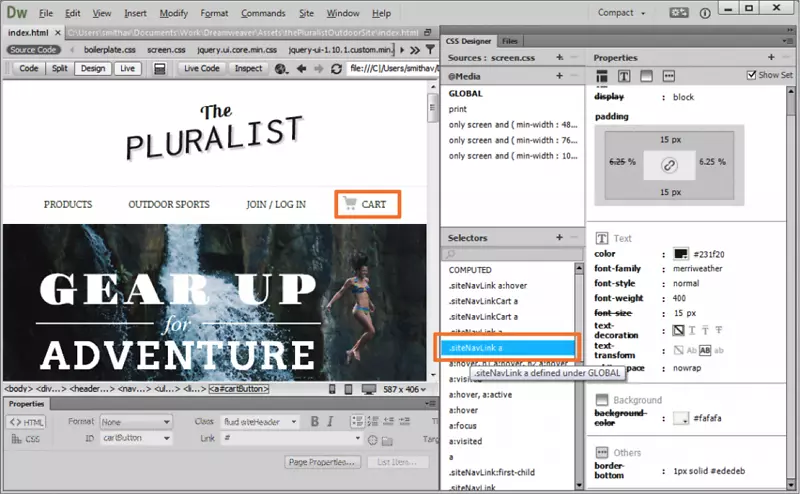Toggle Inspect mode button
The width and height of the screenshot is (800, 494).
(x=248, y=68)
